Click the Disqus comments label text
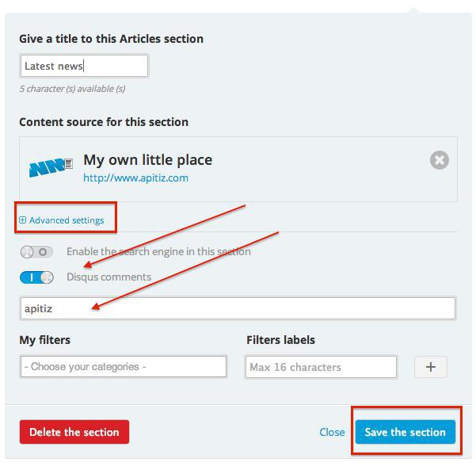 pyautogui.click(x=109, y=277)
